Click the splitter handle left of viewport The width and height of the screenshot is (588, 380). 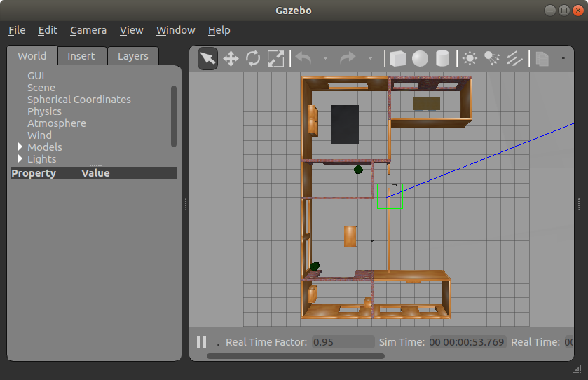186,205
